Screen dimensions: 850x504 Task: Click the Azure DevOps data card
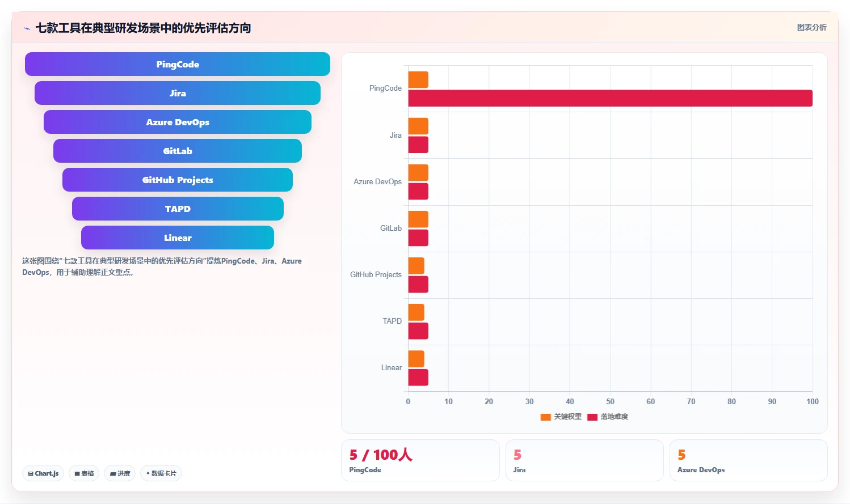748,460
